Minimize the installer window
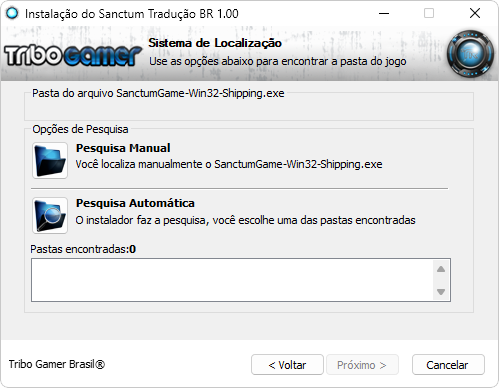This screenshot has width=499, height=388. pyautogui.click(x=384, y=14)
